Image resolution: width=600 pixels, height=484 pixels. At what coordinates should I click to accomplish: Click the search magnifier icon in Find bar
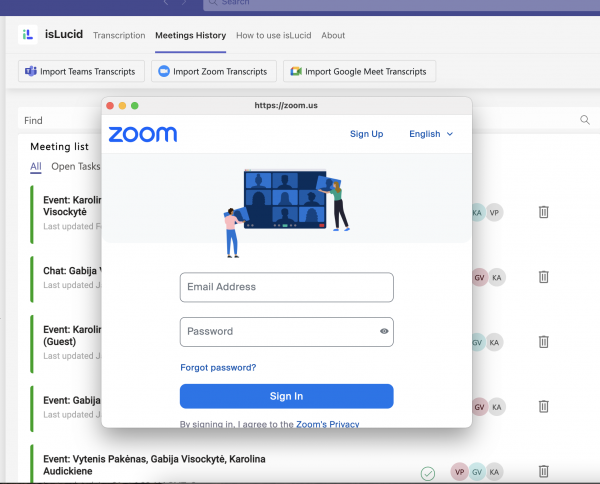tap(585, 120)
